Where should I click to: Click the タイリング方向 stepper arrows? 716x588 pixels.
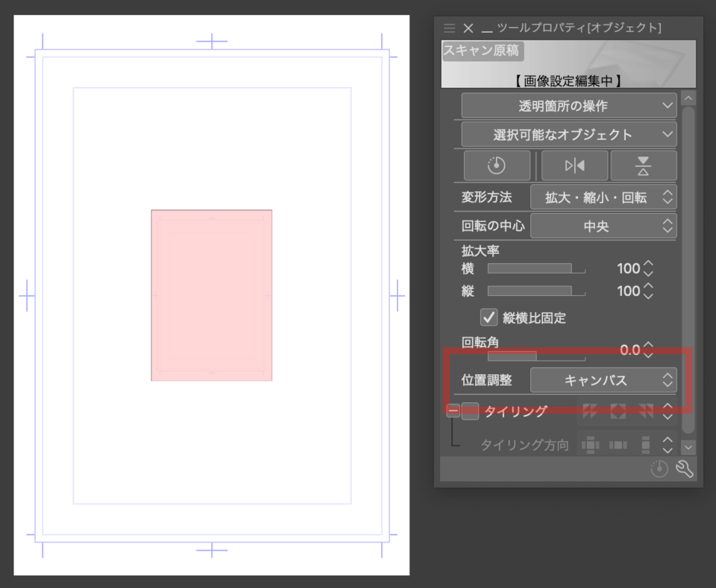(x=668, y=444)
